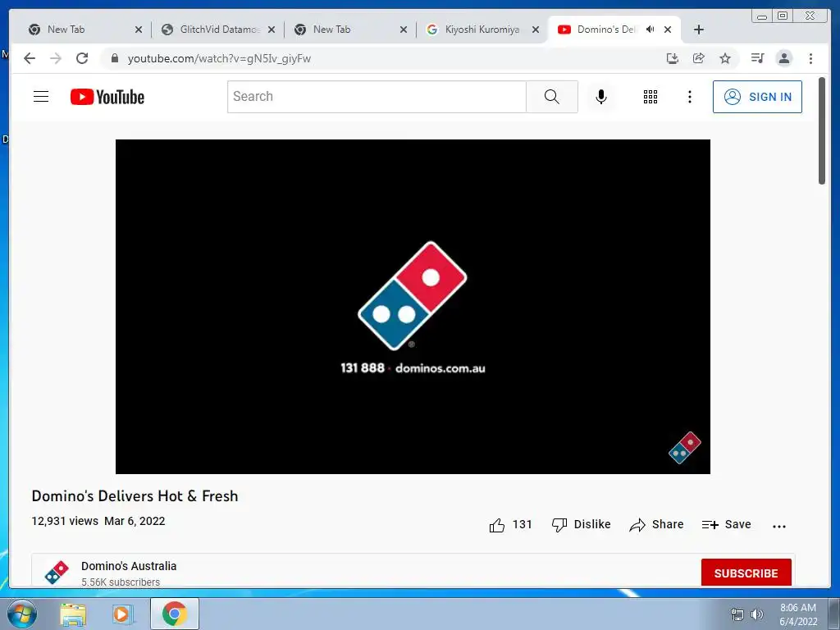Start voice search with microphone icon

point(601,97)
